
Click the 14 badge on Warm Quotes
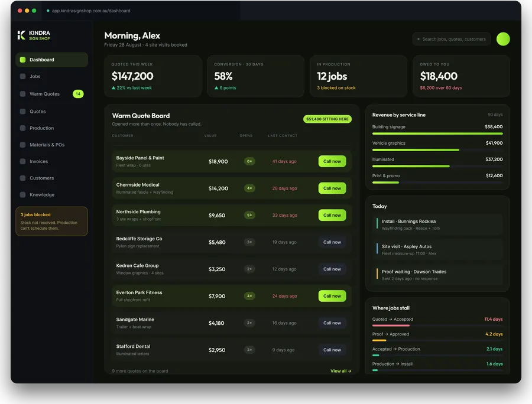click(x=78, y=94)
